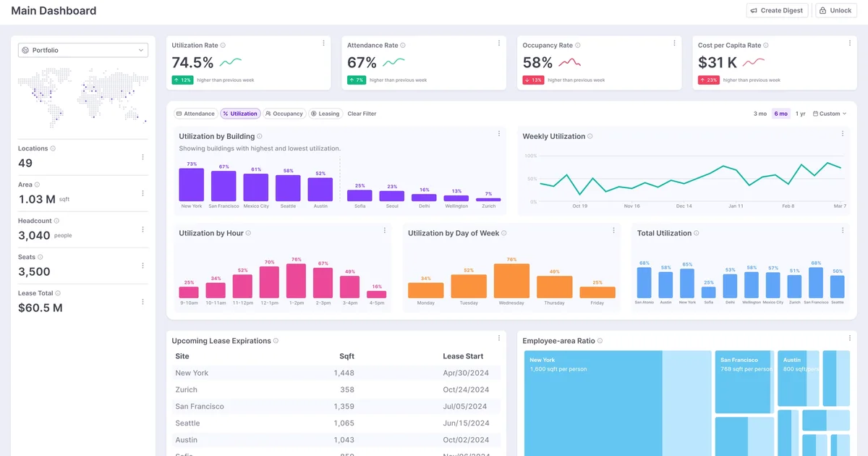
Task: Open the Headcount row options menu
Action: [142, 229]
